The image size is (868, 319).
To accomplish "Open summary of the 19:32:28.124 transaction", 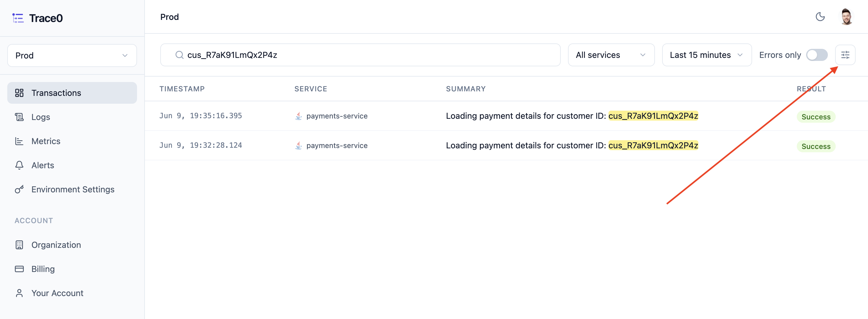I will coord(572,145).
